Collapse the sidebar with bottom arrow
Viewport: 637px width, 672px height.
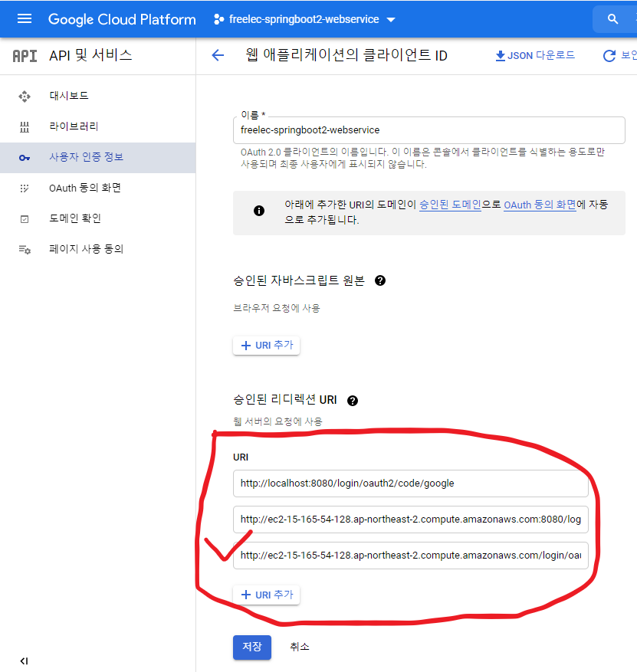pyautogui.click(x=24, y=661)
